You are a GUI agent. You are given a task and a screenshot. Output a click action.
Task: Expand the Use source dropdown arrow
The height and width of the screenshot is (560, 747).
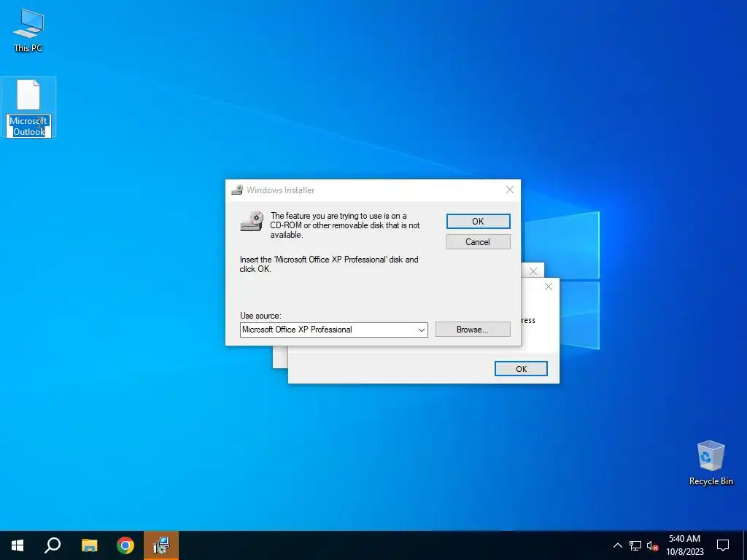[421, 330]
